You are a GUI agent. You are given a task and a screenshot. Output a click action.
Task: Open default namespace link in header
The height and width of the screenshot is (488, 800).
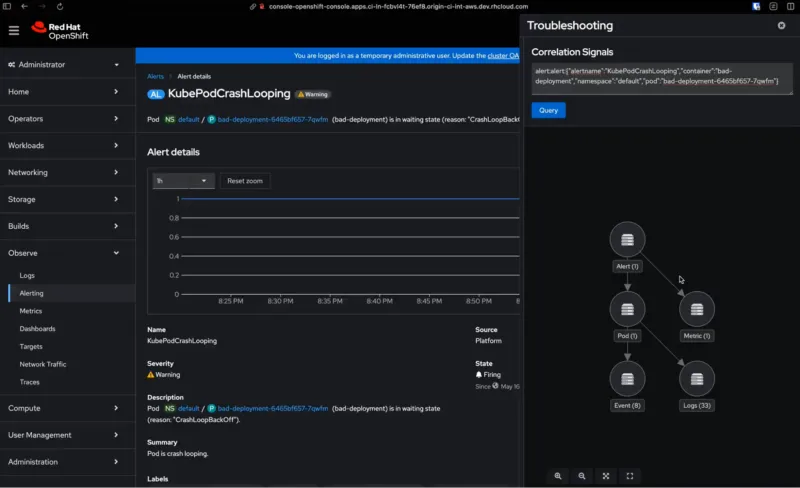(189, 119)
